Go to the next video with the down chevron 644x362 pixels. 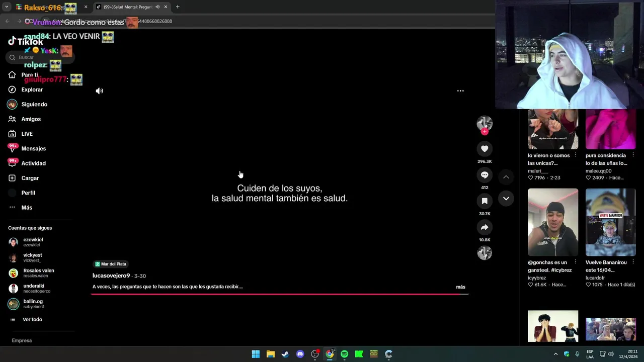coord(506,199)
